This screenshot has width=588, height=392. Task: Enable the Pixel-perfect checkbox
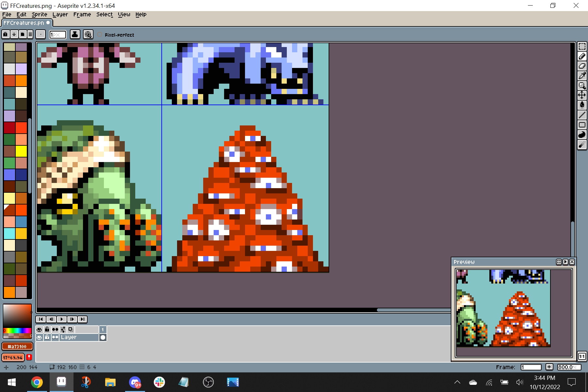(x=100, y=35)
